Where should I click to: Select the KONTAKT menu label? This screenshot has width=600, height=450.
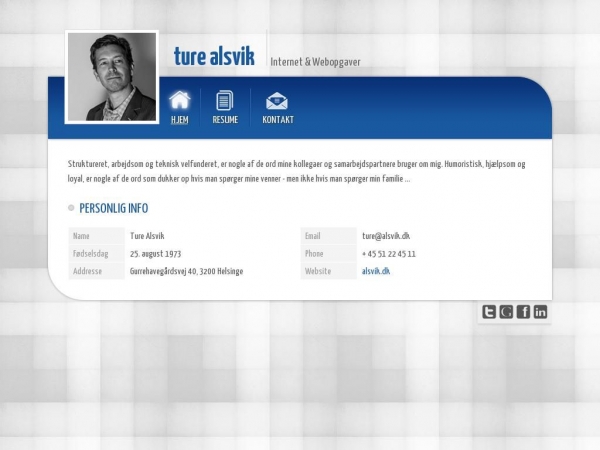coord(278,120)
